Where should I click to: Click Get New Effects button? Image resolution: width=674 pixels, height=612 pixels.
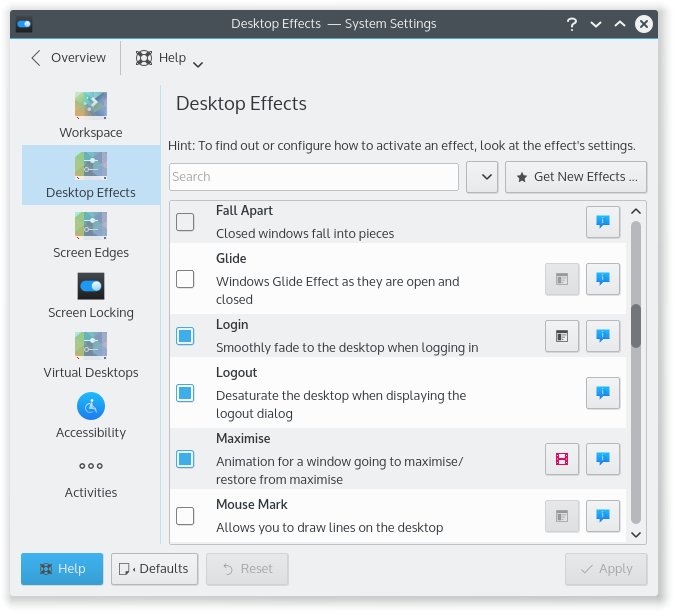point(576,177)
